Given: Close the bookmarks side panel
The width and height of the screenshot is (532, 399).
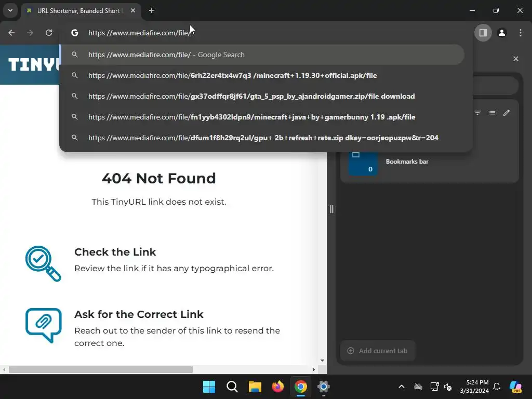Looking at the screenshot, I should [516, 59].
